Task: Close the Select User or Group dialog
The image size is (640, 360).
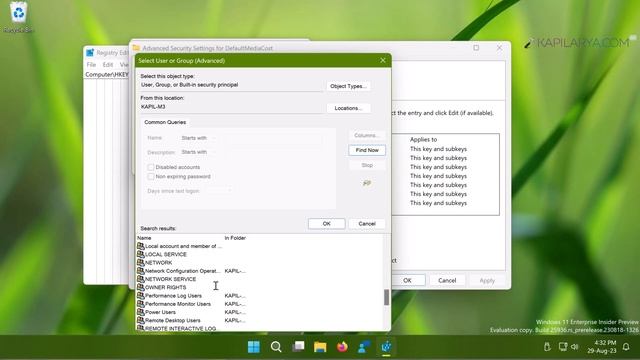Action: (383, 60)
